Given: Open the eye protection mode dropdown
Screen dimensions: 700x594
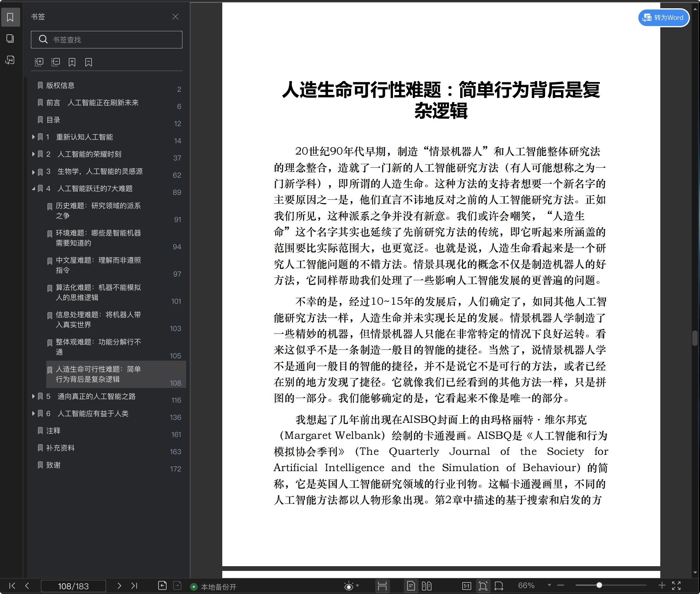Looking at the screenshot, I should (x=358, y=586).
